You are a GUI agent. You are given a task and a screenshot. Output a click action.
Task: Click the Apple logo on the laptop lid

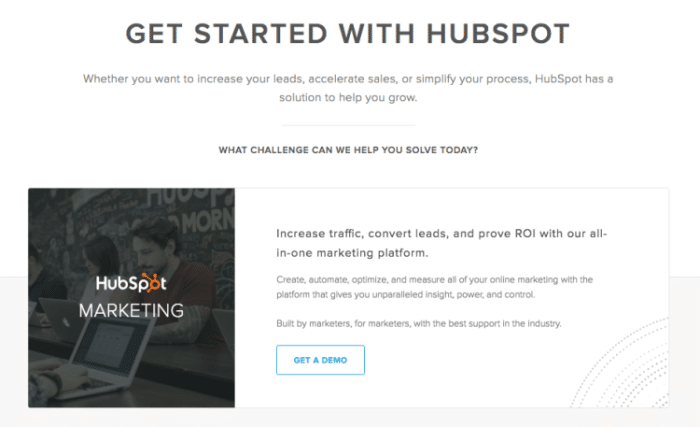(x=65, y=322)
